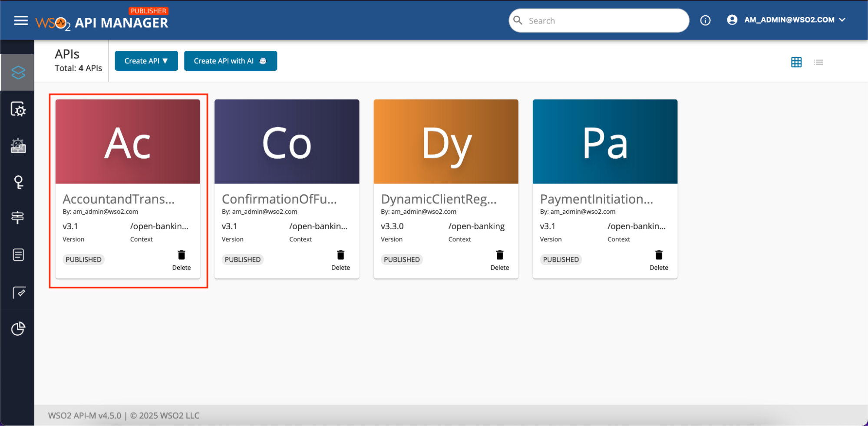
Task: Click Create API with AI button
Action: tap(231, 61)
